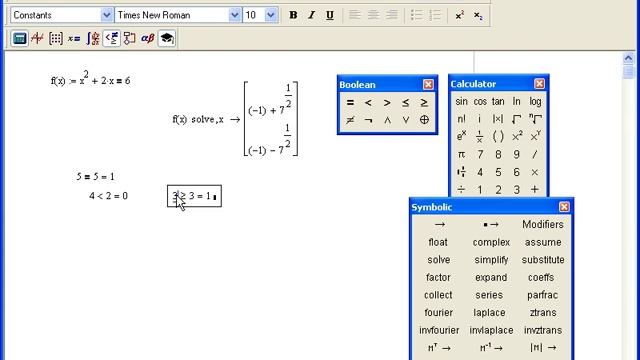
Task: Open the Graph toolbar icon
Action: [38, 38]
